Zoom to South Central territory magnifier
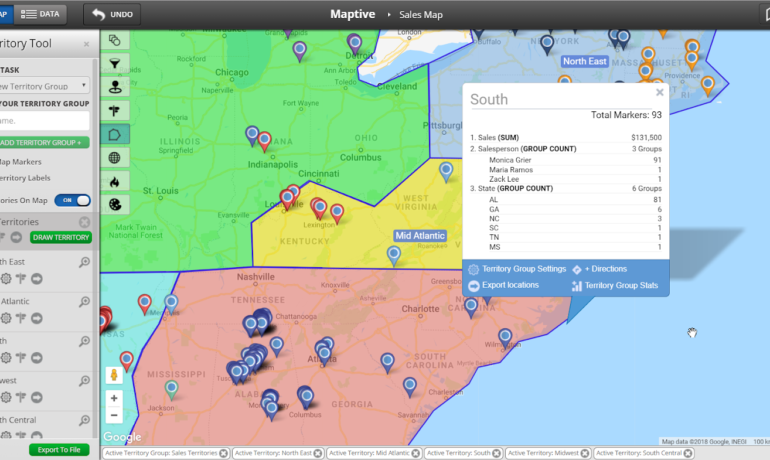 [x=84, y=420]
